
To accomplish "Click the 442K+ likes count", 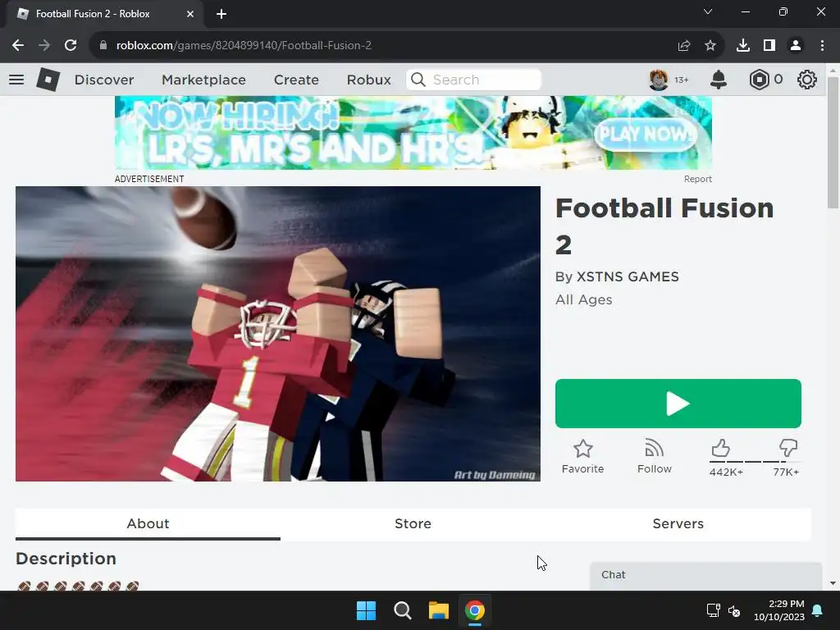I will pyautogui.click(x=726, y=472).
